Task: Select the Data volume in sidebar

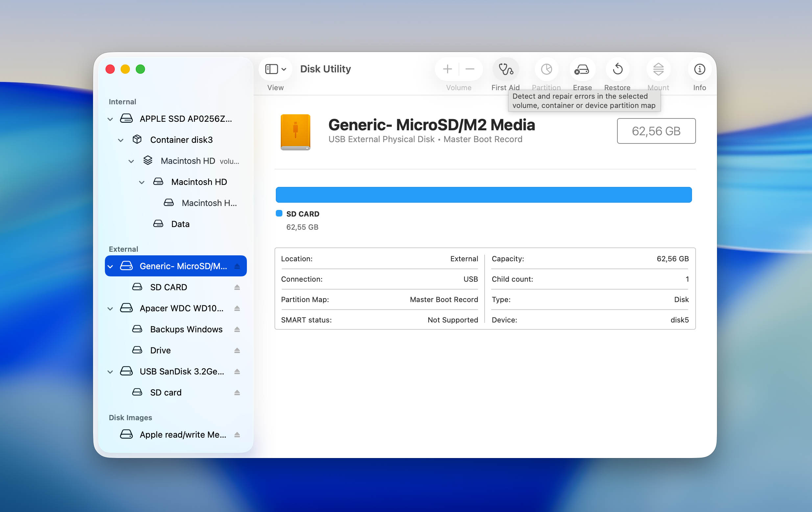Action: click(180, 224)
